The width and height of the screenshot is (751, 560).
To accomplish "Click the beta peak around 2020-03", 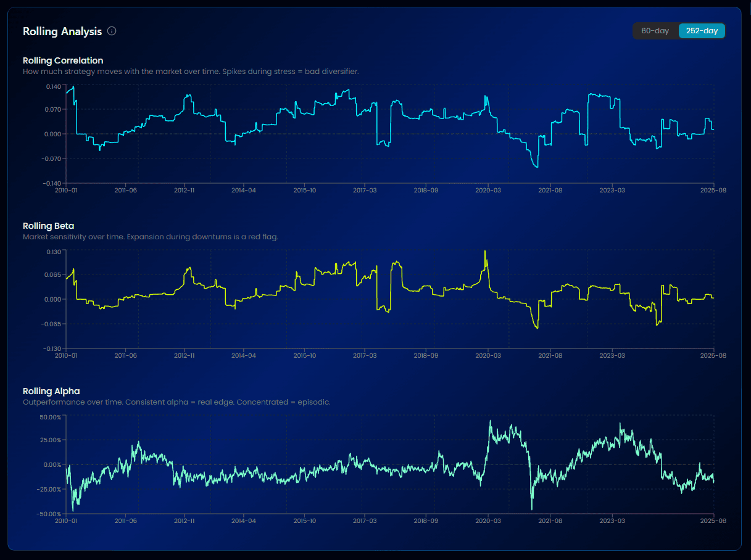I will click(x=485, y=253).
